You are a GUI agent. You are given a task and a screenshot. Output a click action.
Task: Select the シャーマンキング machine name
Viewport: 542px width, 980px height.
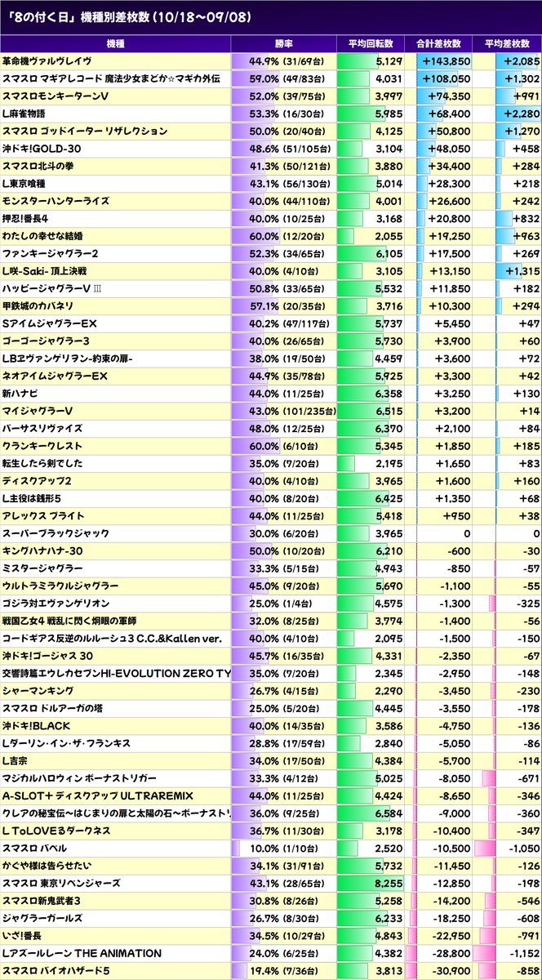[38, 690]
